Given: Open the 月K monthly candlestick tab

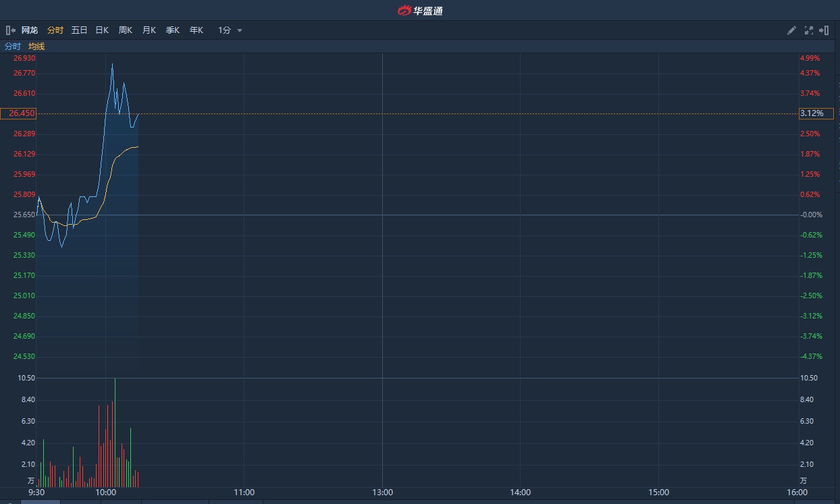Looking at the screenshot, I should point(149,30).
